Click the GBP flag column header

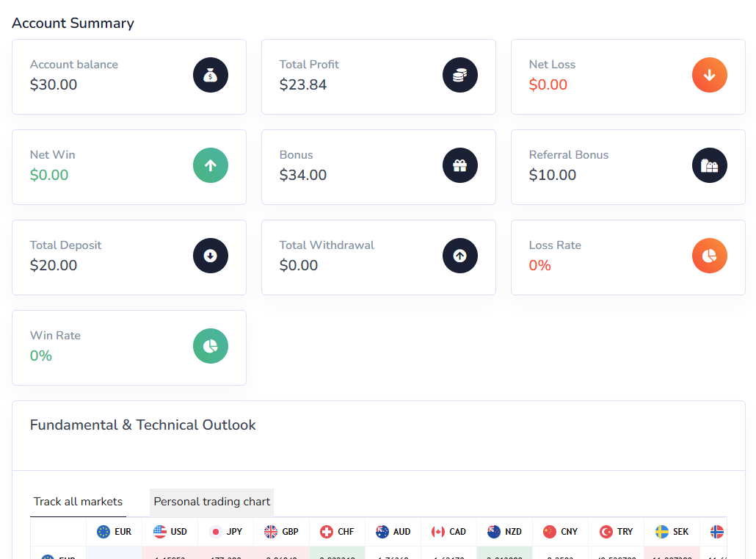click(x=282, y=532)
